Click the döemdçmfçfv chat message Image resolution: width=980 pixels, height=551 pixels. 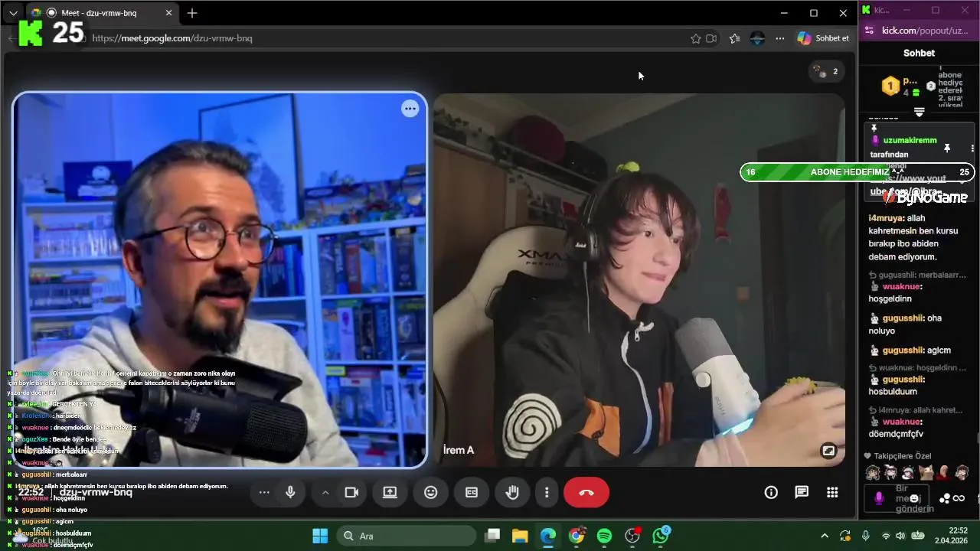[x=896, y=434]
